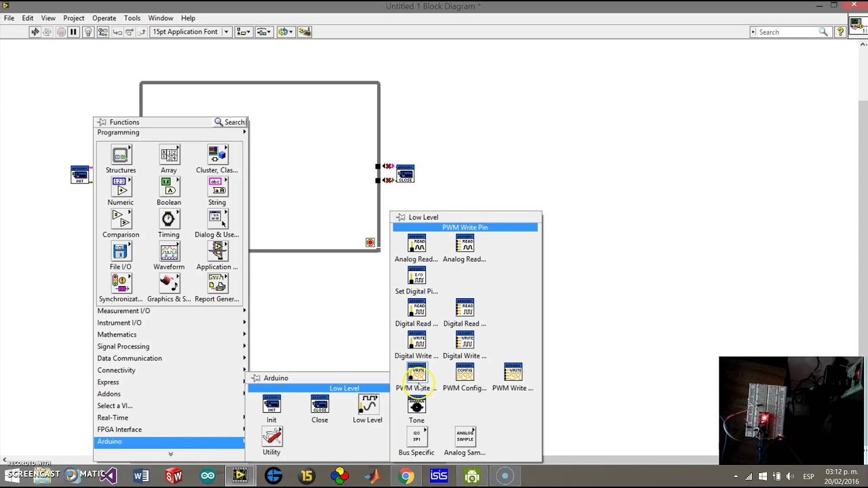This screenshot has height=488, width=868.
Task: Select the first Analog Read VI
Action: (416, 244)
